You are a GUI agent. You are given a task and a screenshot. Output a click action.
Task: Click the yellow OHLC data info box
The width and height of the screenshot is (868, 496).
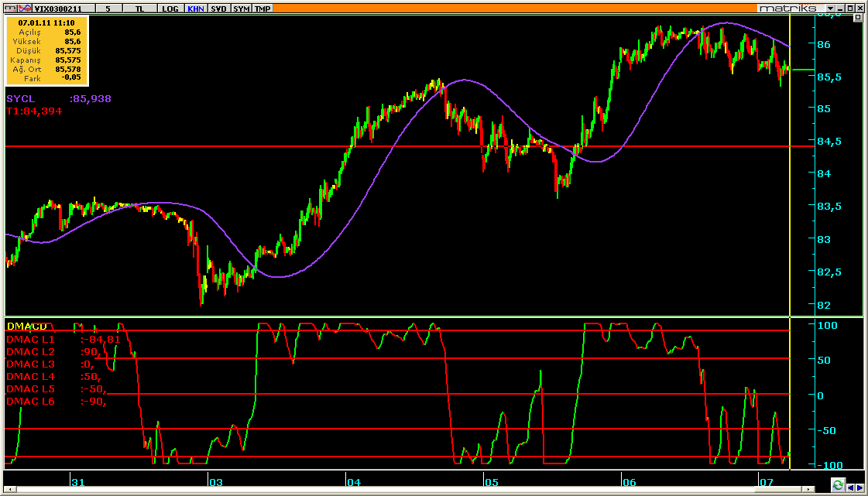coord(47,51)
